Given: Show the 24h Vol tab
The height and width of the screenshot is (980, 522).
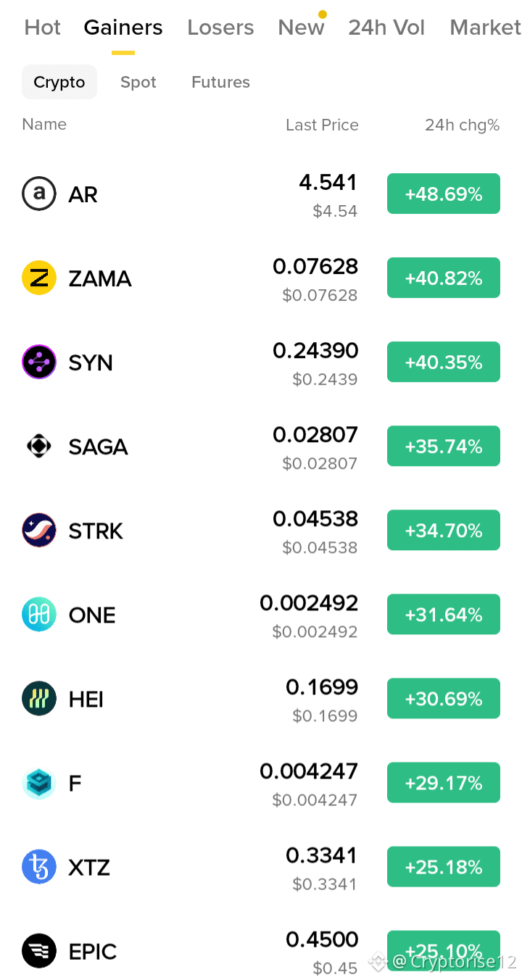Looking at the screenshot, I should click(386, 28).
